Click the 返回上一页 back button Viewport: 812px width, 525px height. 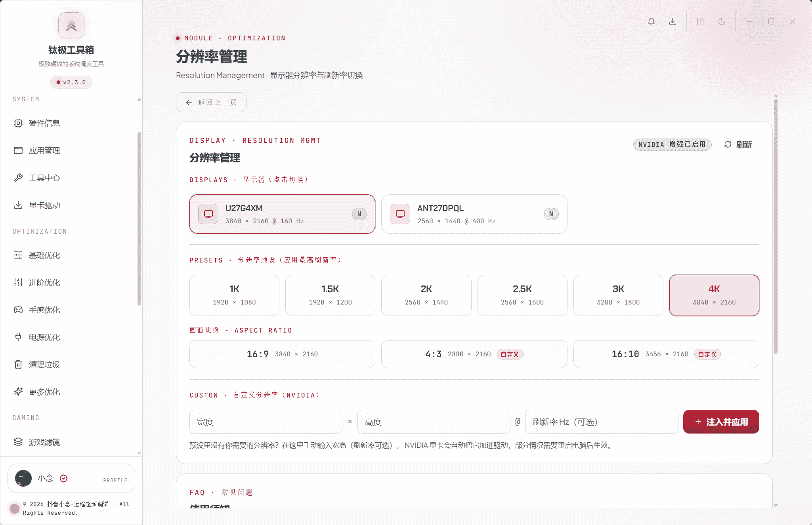[x=211, y=102]
